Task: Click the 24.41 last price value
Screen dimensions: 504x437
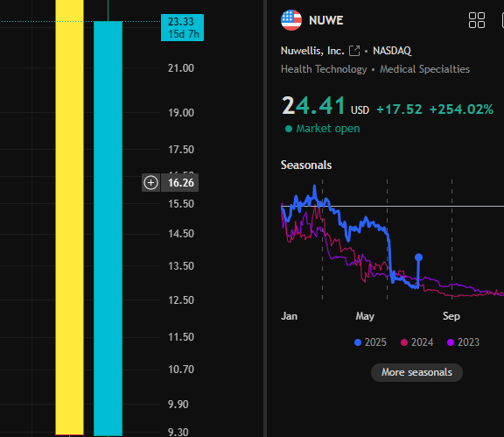Action: [313, 106]
